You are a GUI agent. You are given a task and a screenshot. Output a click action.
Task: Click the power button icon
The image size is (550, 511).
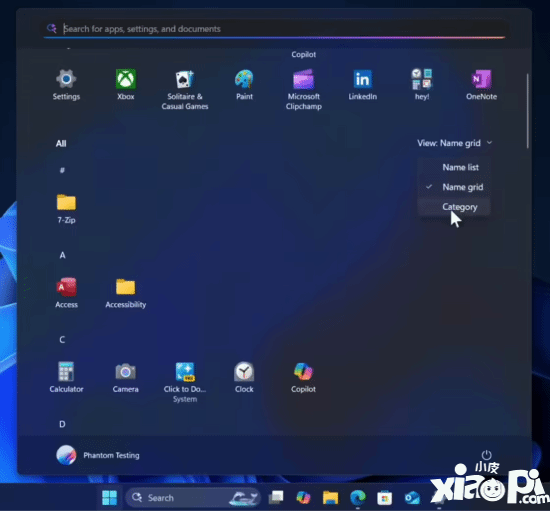[486, 455]
